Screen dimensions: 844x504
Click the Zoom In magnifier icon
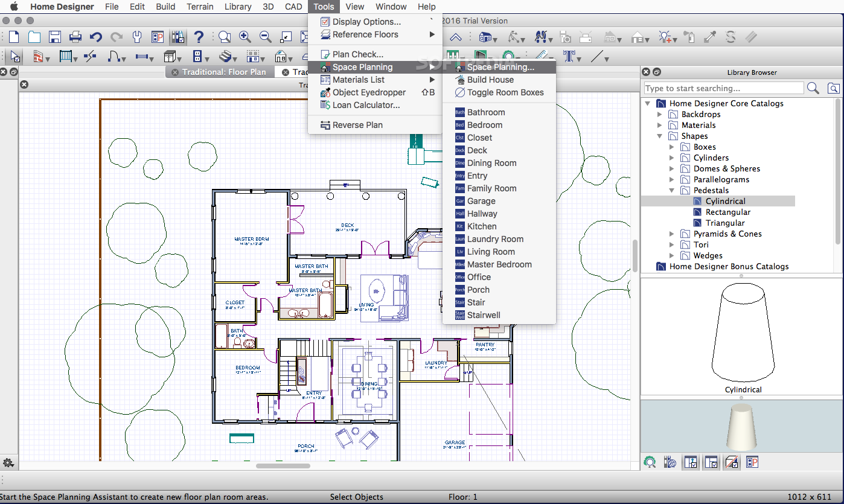tap(245, 37)
